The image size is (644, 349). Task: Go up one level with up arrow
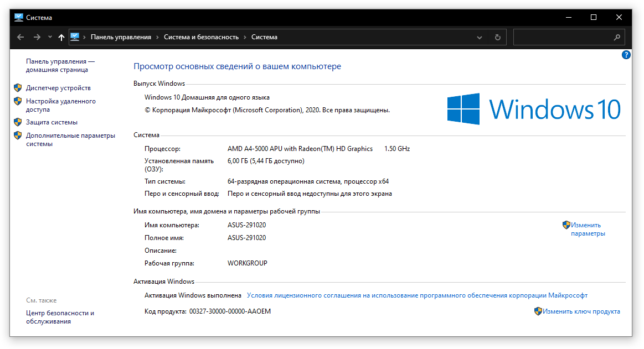point(61,37)
